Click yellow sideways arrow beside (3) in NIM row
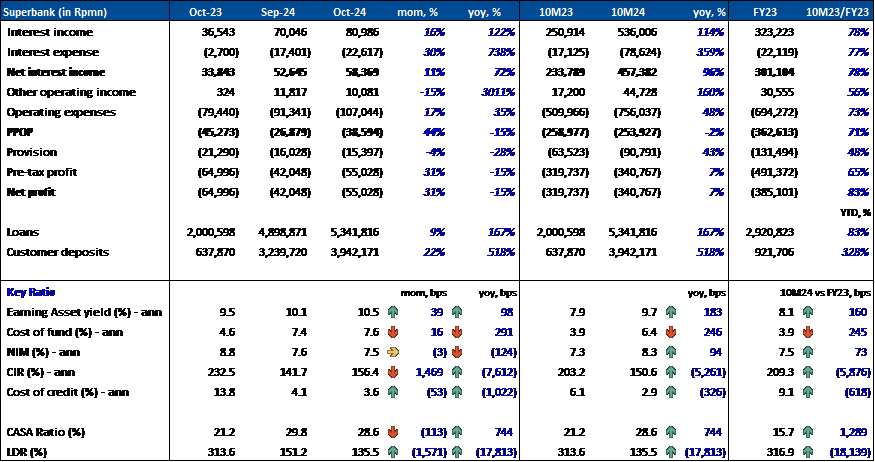Screen dimensions: 875x462 tap(393, 352)
